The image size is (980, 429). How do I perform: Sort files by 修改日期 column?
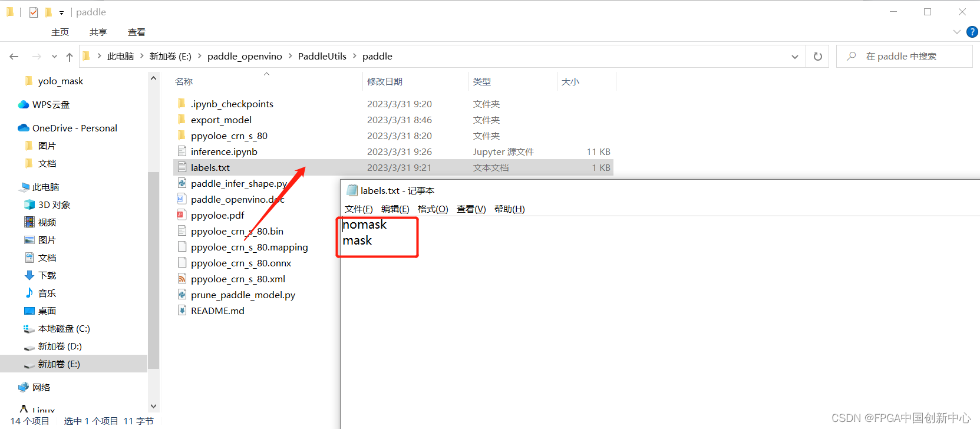385,81
